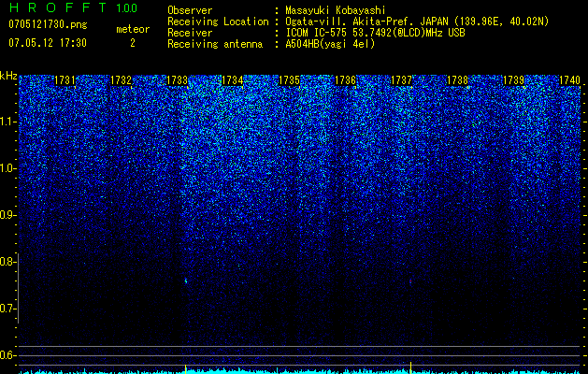Viewport: 588px width, 374px height.
Task: Click the Receiving Location label
Action: [x=218, y=22]
